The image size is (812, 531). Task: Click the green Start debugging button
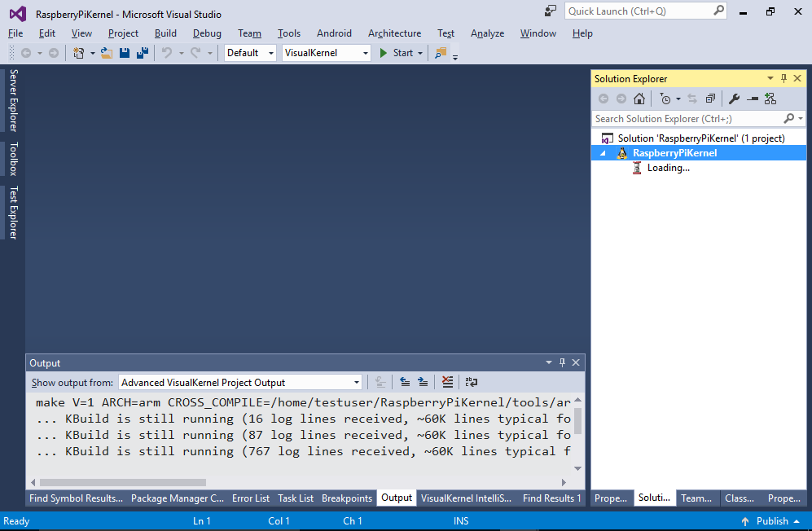(397, 53)
